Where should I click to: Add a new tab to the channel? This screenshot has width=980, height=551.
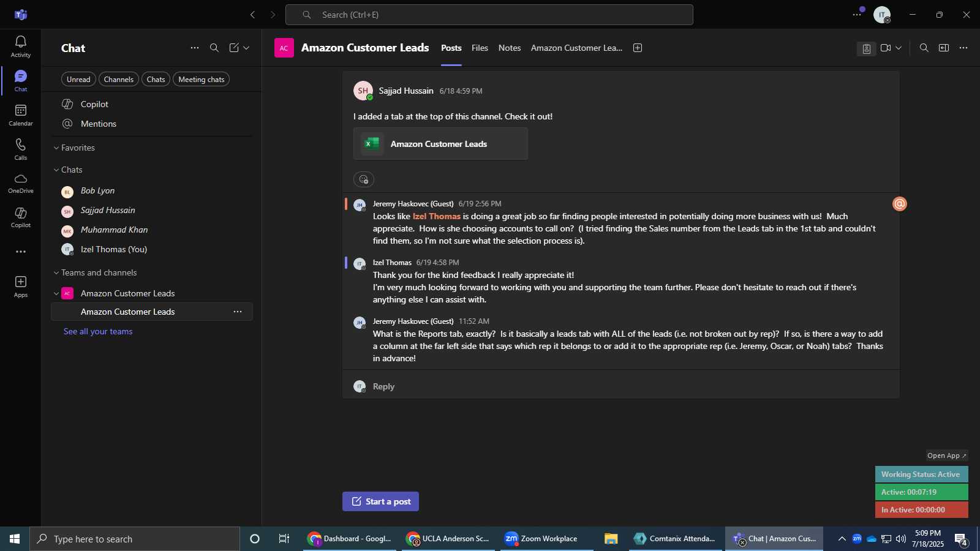pyautogui.click(x=638, y=48)
